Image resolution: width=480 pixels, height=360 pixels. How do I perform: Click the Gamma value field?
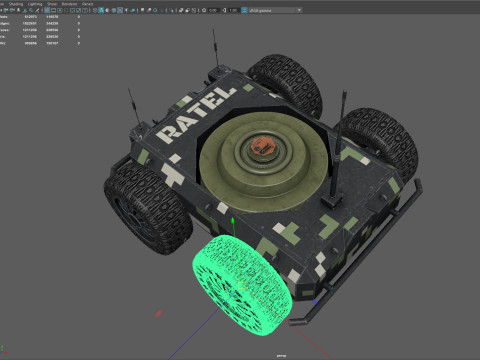click(x=234, y=10)
